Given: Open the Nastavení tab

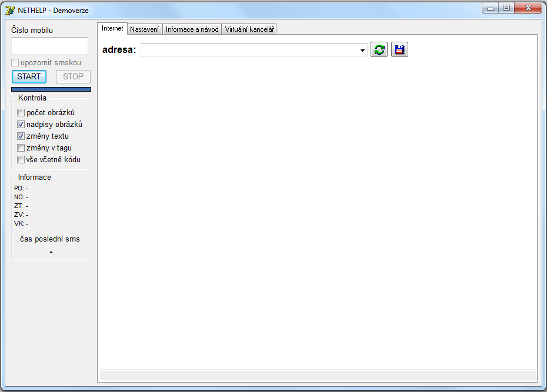Looking at the screenshot, I should click(145, 29).
